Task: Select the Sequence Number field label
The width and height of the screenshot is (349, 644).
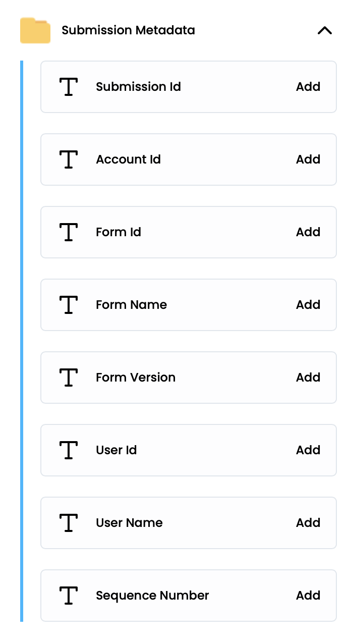Action: point(152,596)
